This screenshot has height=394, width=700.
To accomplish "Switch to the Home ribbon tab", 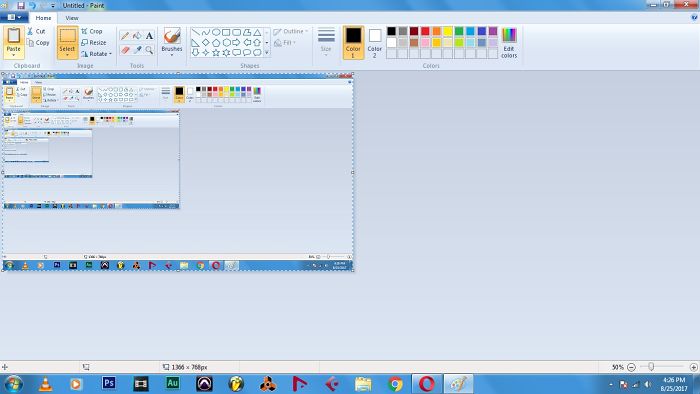I will (43, 18).
